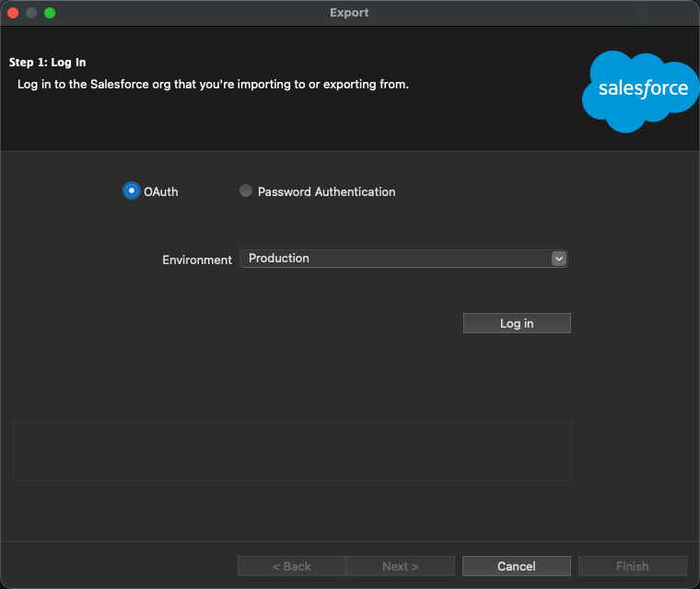Click the disabled Next button

[x=401, y=566]
